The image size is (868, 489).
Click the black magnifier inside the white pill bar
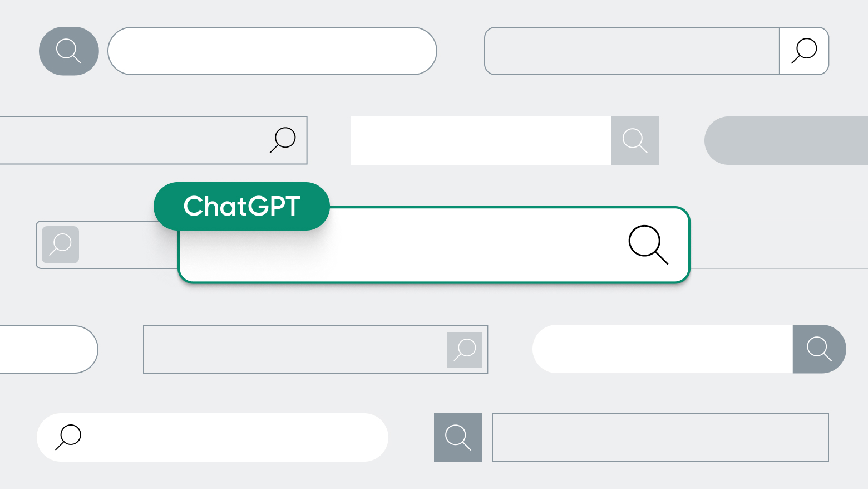(68, 437)
